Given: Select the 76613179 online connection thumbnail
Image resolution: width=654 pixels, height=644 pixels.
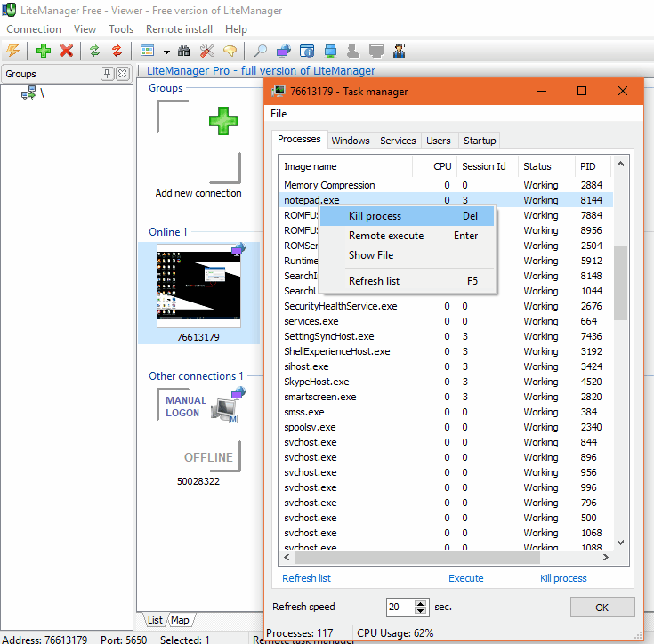Looking at the screenshot, I should 198,293.
